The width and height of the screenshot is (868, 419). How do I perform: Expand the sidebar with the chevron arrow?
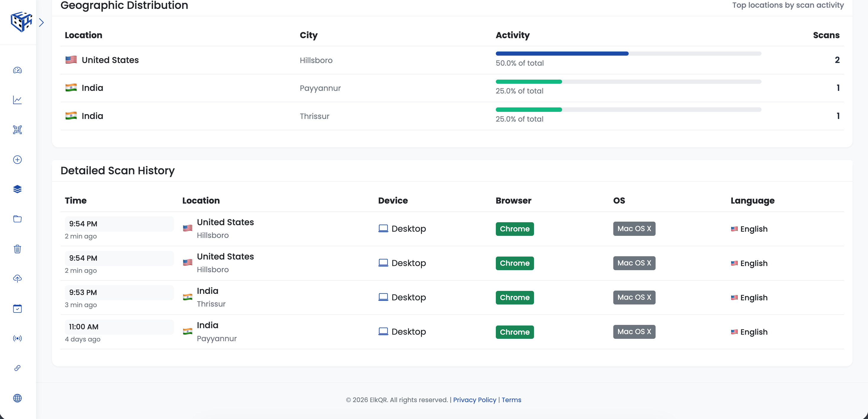(x=41, y=22)
